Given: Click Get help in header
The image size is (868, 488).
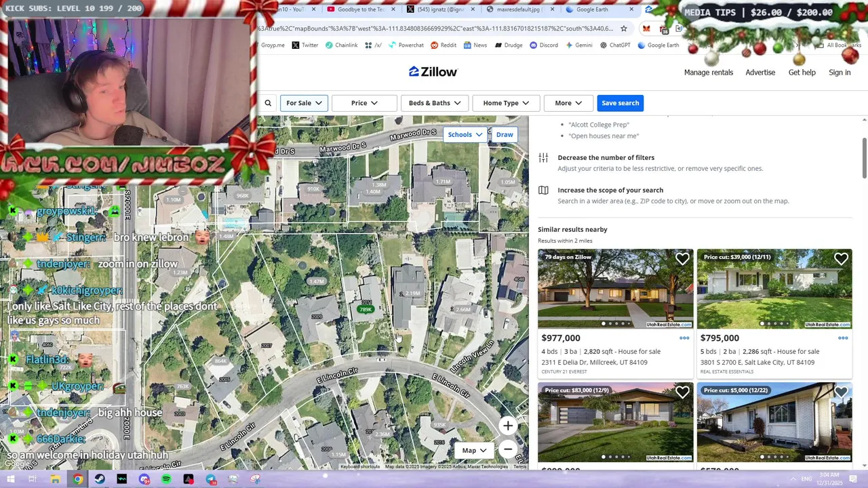Looking at the screenshot, I should 802,73.
